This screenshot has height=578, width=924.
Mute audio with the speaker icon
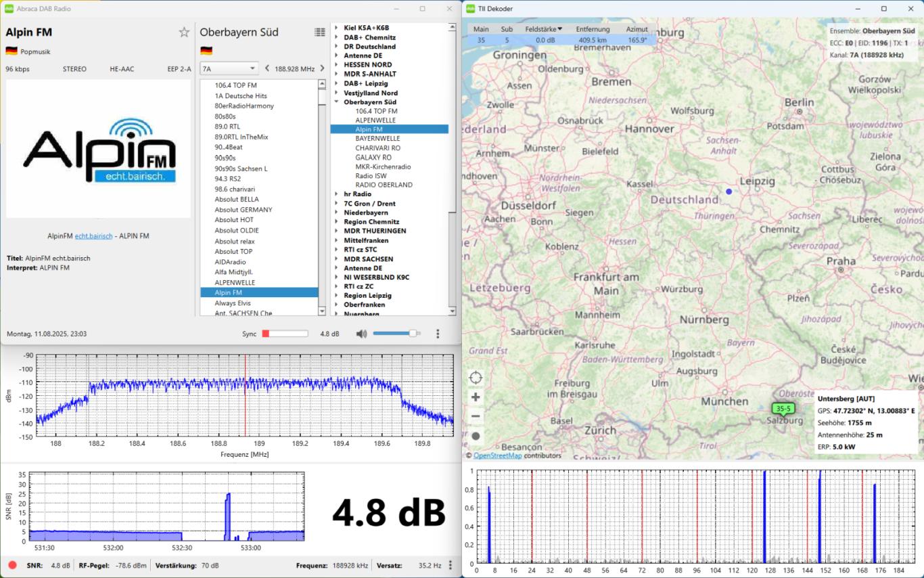[362, 334]
